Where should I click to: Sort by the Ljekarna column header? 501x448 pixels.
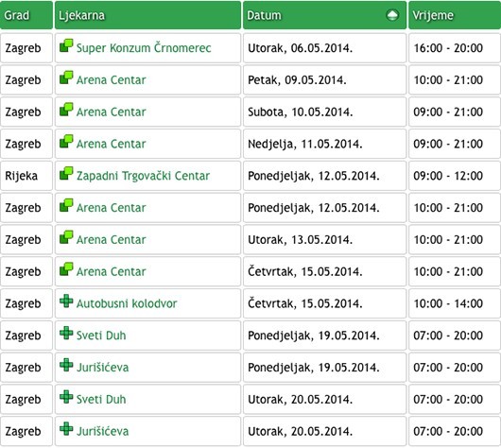pos(81,15)
